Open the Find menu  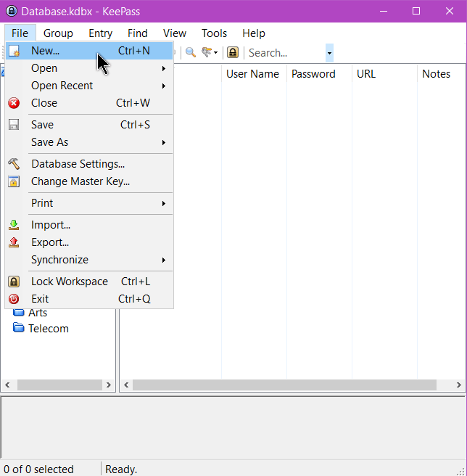[138, 33]
